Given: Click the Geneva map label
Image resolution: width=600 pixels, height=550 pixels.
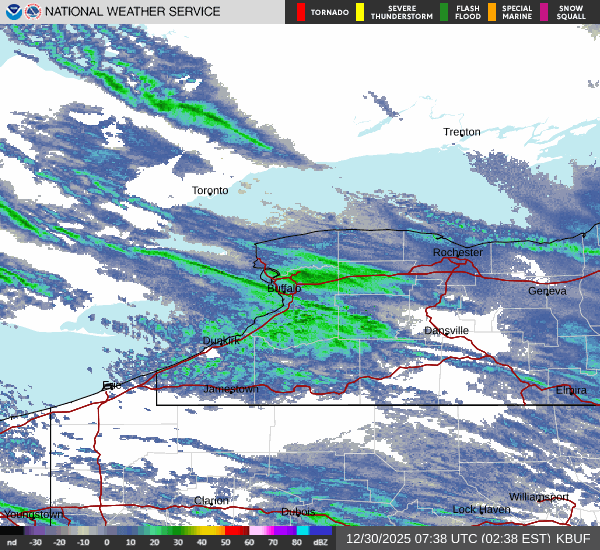Looking at the screenshot, I should (547, 291).
